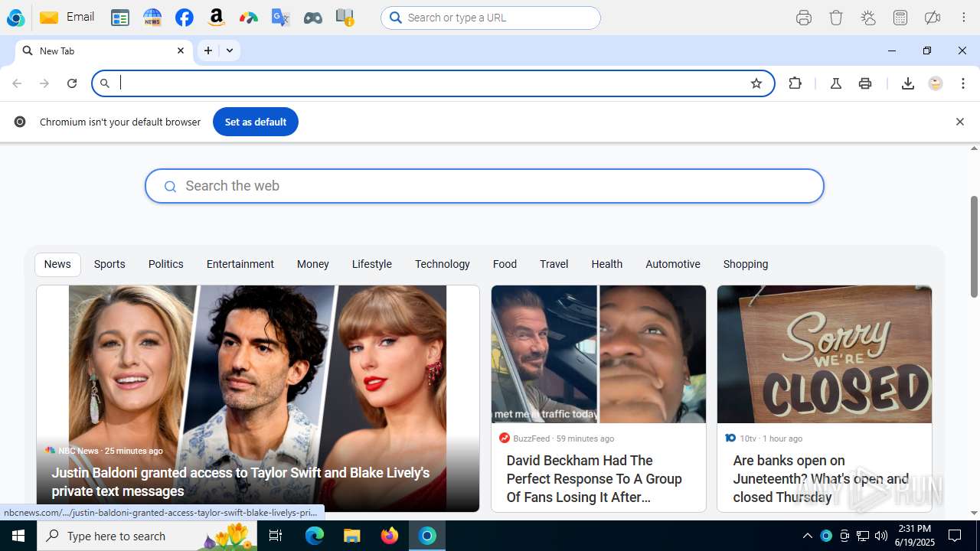Screen dimensions: 980x551
Task: Expand the tab search dropdown arrow
Action: [x=230, y=51]
